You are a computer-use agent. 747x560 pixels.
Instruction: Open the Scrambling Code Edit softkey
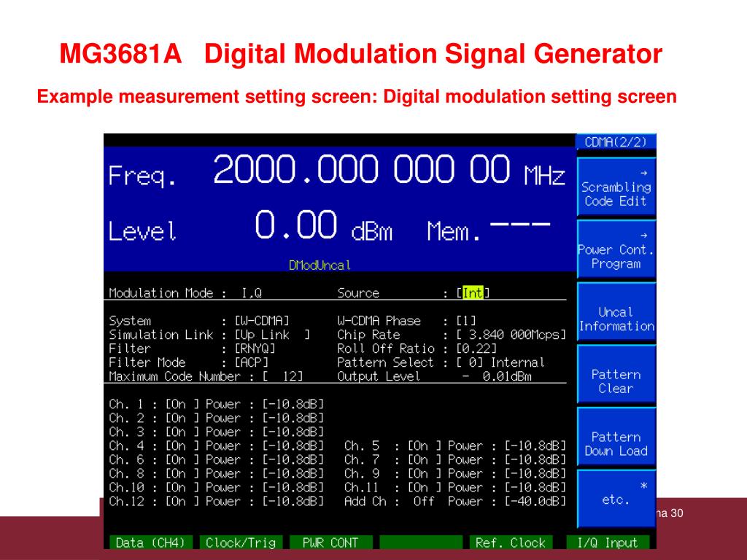(616, 187)
